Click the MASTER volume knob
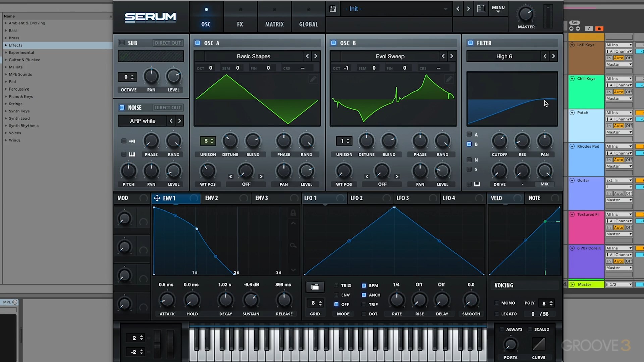The width and height of the screenshot is (644, 362). (x=525, y=14)
